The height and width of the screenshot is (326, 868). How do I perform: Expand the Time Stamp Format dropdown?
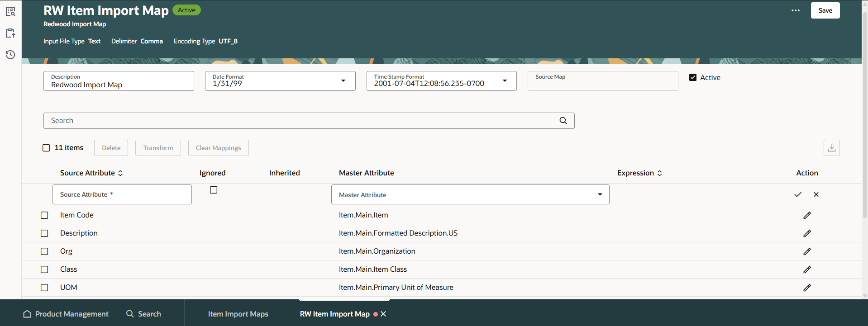pos(505,81)
